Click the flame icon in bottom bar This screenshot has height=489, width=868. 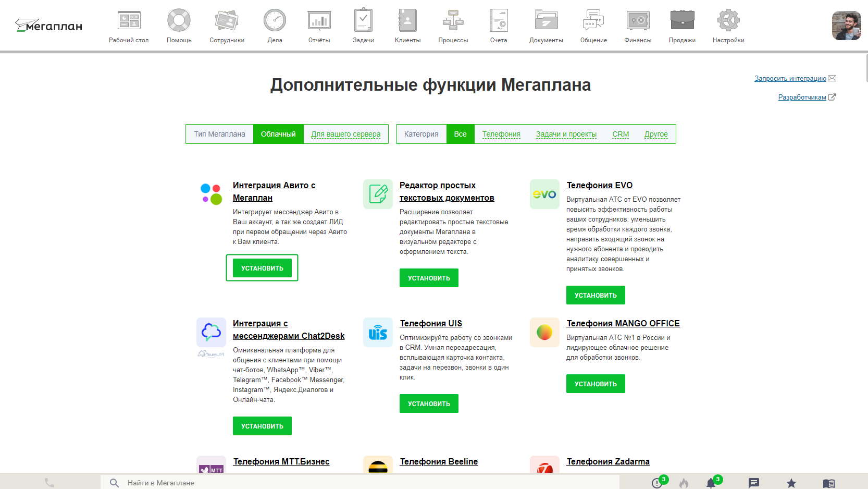(684, 483)
